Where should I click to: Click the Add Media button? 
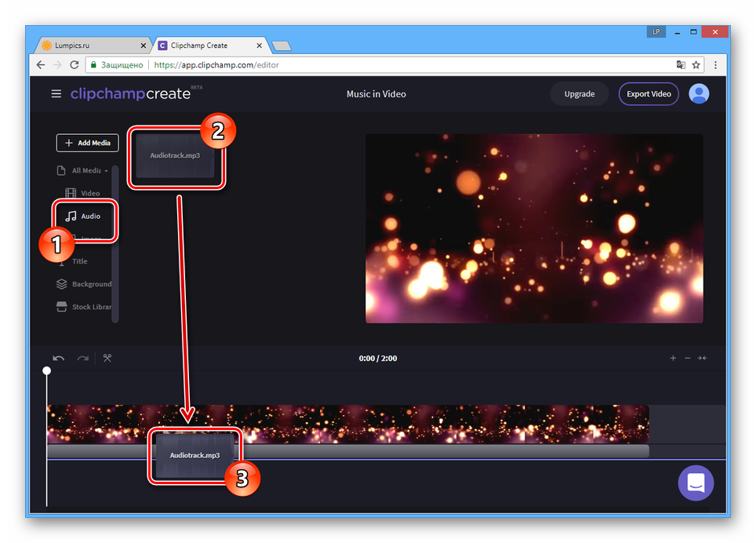click(x=88, y=143)
